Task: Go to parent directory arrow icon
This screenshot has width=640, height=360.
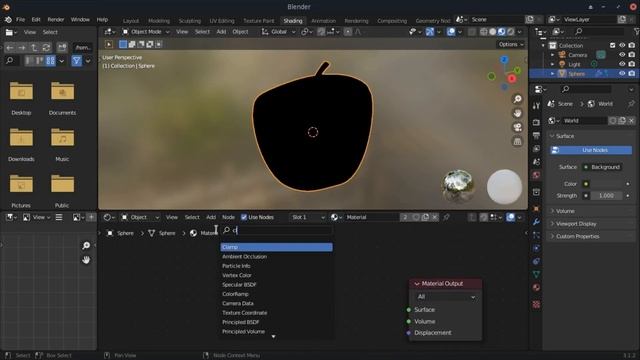Action: (34, 48)
